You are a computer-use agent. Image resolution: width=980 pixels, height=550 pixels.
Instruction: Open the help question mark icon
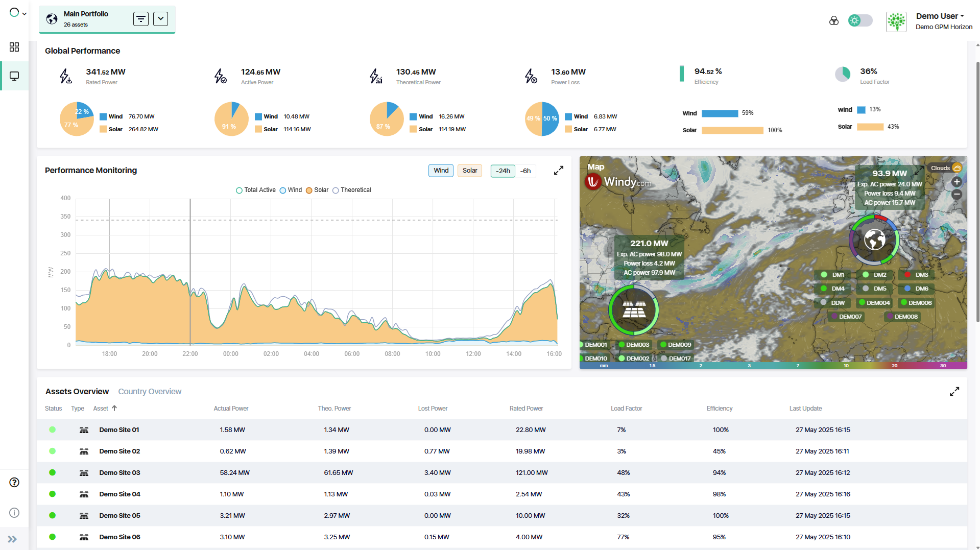[14, 482]
